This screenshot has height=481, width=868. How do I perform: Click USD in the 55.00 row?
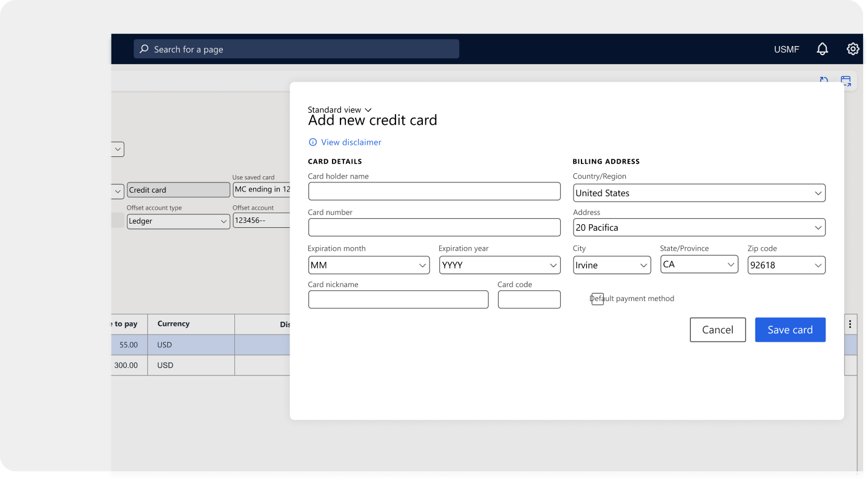165,345
